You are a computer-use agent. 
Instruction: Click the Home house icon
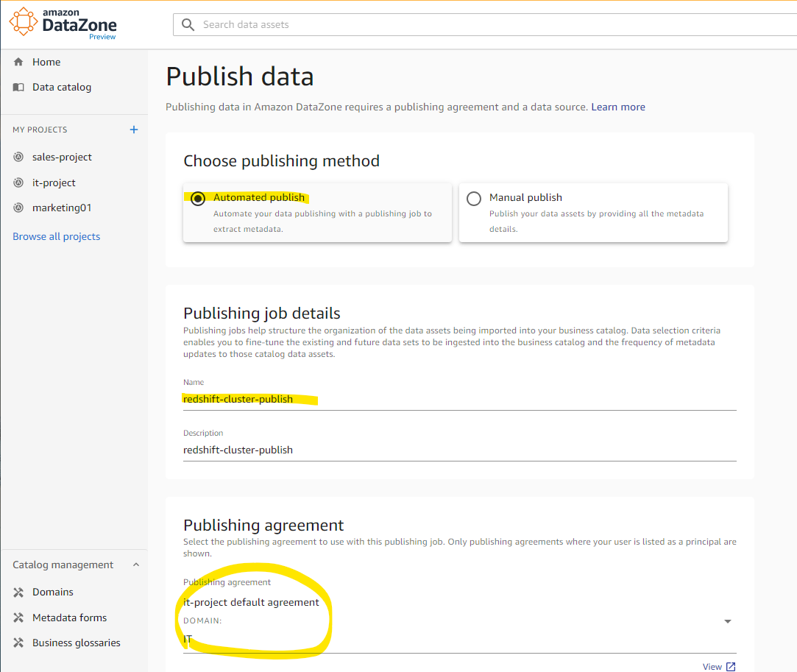click(x=18, y=62)
